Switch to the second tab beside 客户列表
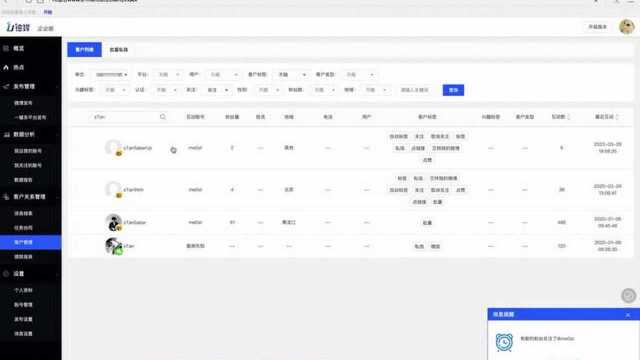 [118, 50]
